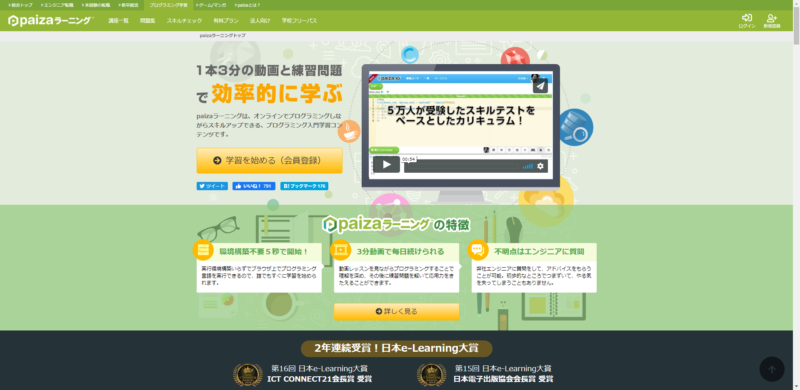Seek within the video progress bar

tap(462, 166)
